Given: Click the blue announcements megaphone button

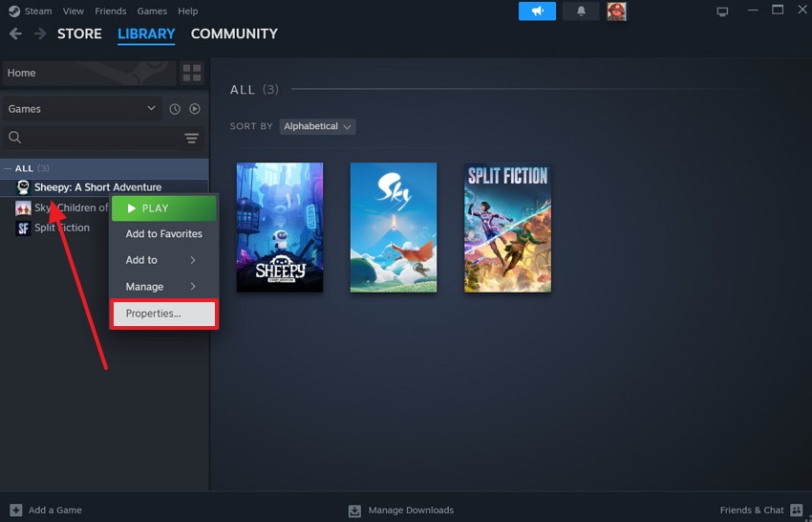Looking at the screenshot, I should pos(537,11).
